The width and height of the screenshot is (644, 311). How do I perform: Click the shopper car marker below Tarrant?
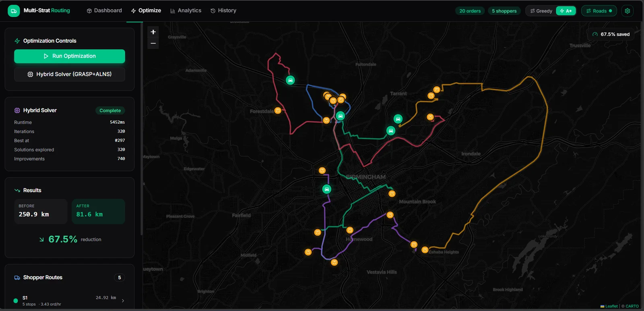click(398, 119)
